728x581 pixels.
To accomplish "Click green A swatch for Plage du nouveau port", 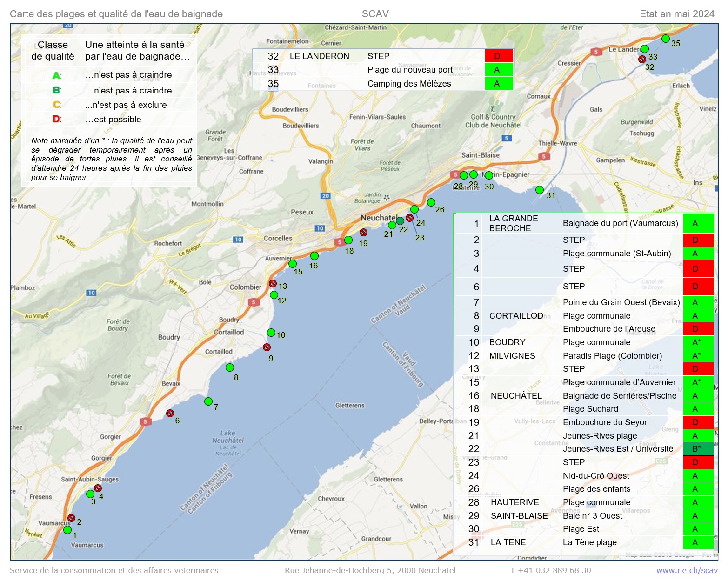I will point(499,70).
